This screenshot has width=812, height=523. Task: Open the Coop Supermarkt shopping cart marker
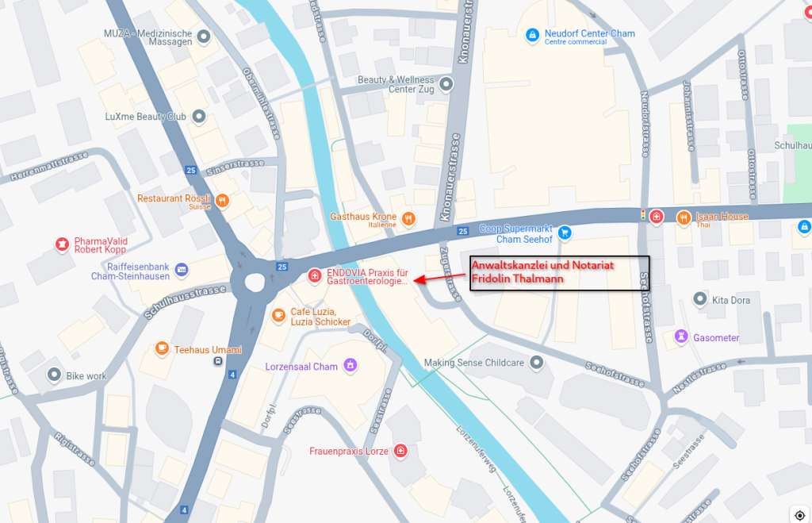(565, 233)
